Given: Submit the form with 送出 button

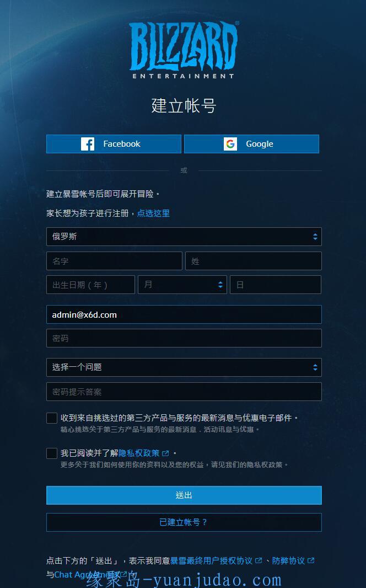Looking at the screenshot, I should (x=184, y=495).
